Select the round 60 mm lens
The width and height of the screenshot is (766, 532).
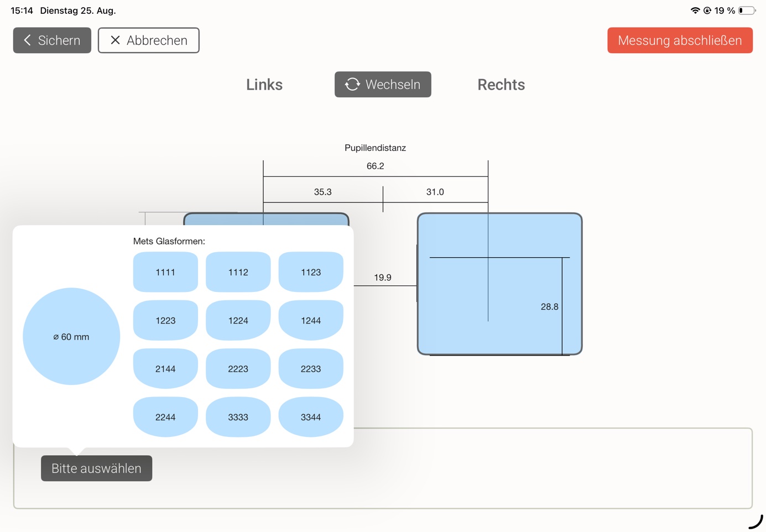click(x=71, y=336)
